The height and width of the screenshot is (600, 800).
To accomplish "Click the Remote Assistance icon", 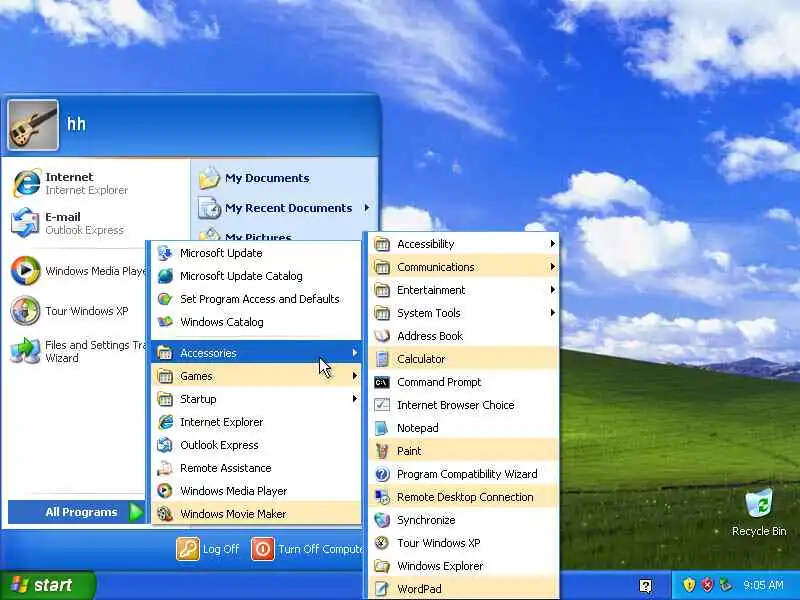I will coord(165,468).
